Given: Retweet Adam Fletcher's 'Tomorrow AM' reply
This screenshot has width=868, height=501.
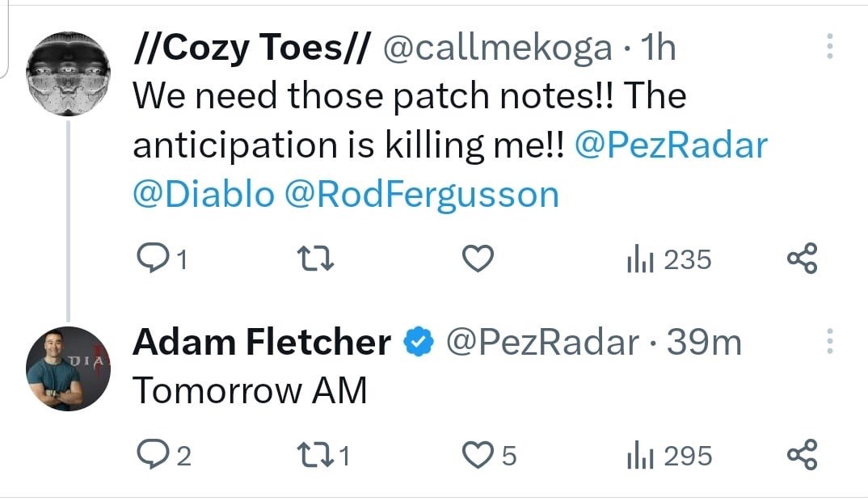Looking at the screenshot, I should (x=311, y=456).
